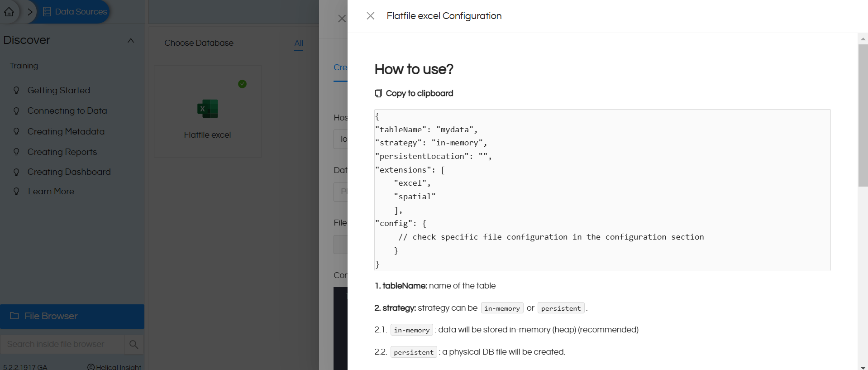The width and height of the screenshot is (868, 370).
Task: Open the Creating Reports training item
Action: click(62, 152)
